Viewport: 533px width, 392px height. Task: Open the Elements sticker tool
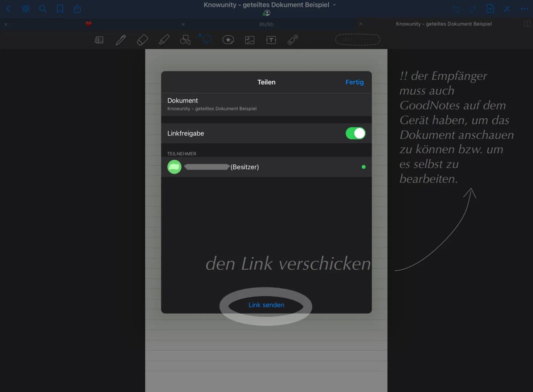point(228,40)
